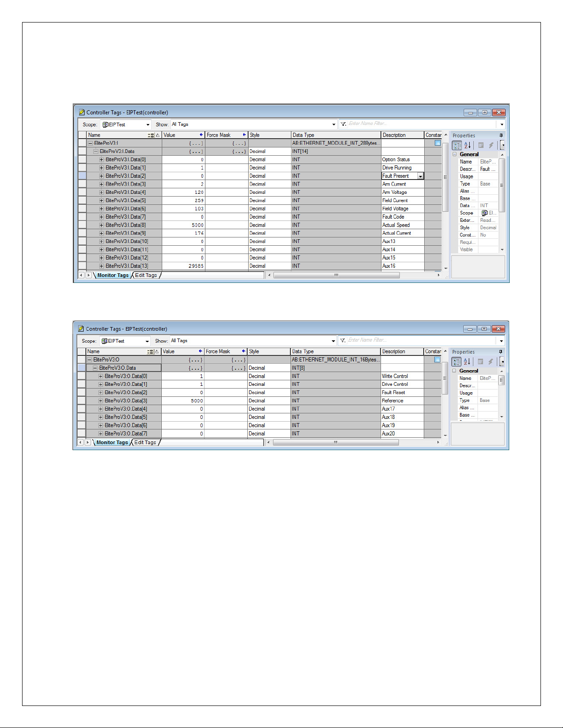Collapse the EliteProV3:O tag
This screenshot has width=563, height=728.
[89, 360]
